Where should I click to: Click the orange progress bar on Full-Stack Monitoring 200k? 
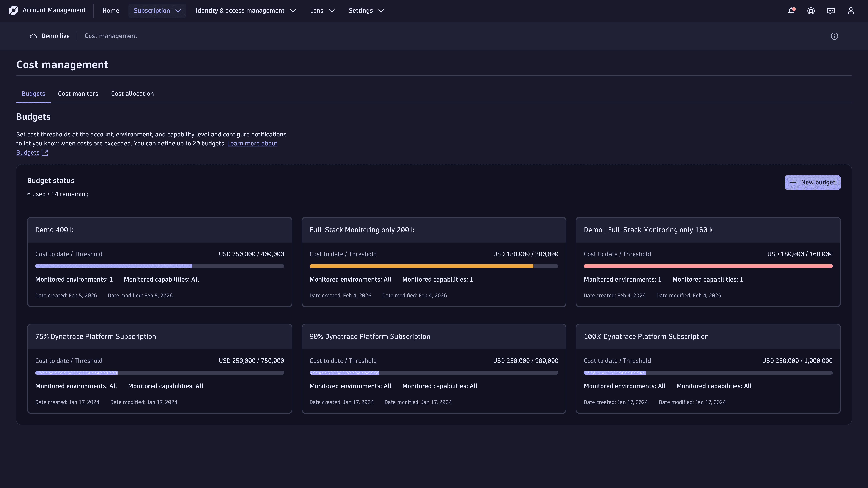421,266
